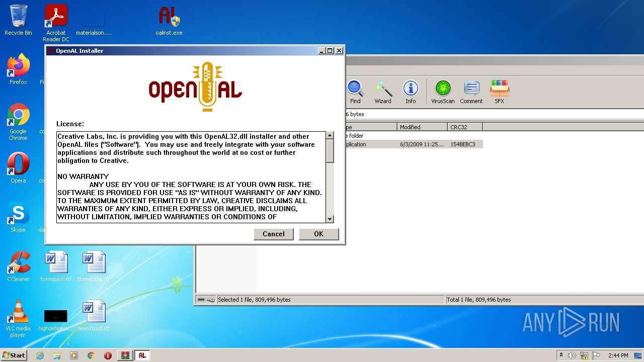Grab the license text scrollbar thumb
Image resolution: width=644 pixels, height=362 pixels.
click(330, 151)
